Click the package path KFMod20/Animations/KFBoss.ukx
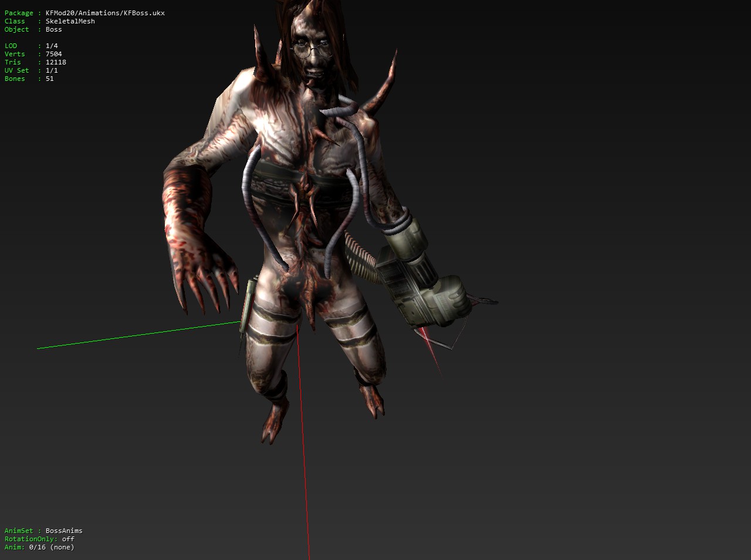 (x=105, y=13)
